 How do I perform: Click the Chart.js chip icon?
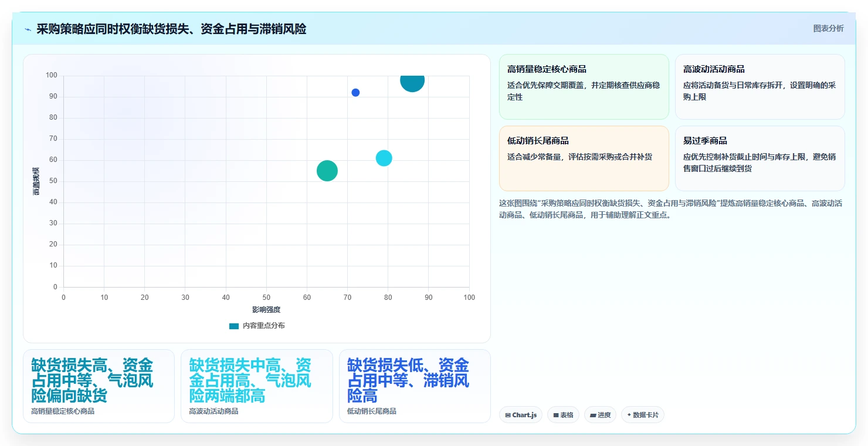point(508,415)
